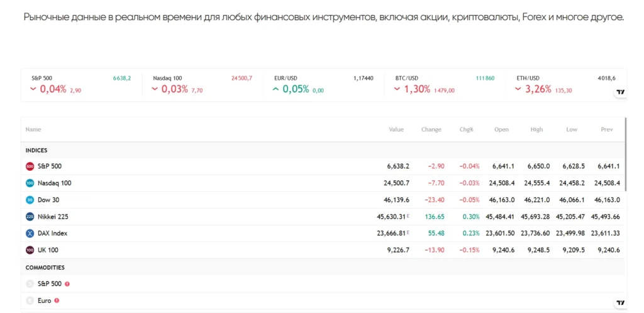Click the warning icon beside commodities S&P 500
The height and width of the screenshot is (313, 644).
coord(67,283)
